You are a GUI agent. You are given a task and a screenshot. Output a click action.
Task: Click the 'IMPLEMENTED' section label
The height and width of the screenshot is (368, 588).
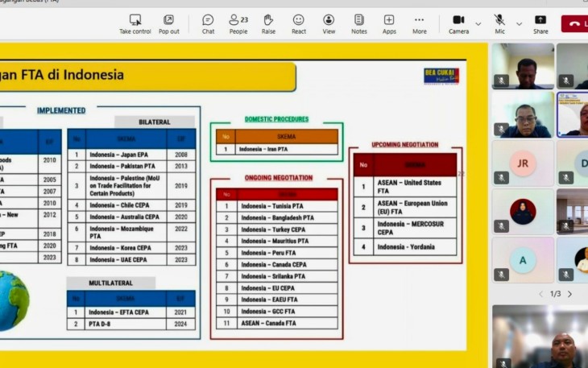[x=61, y=110]
